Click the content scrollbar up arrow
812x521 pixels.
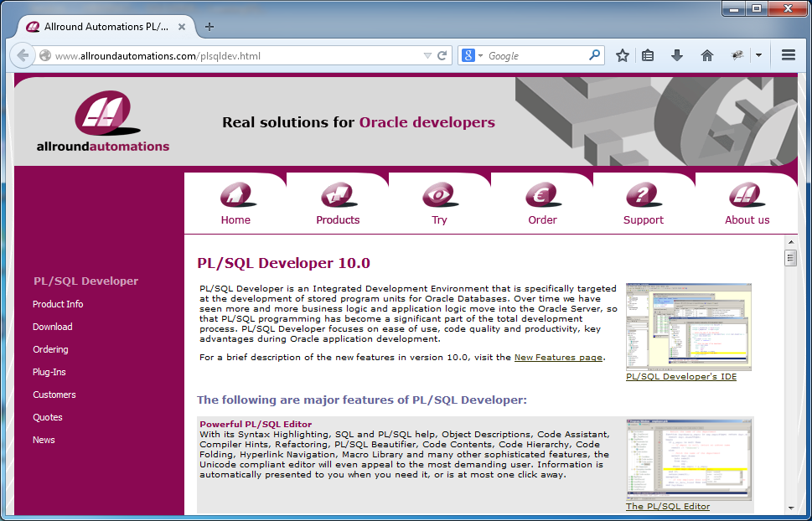tap(791, 242)
